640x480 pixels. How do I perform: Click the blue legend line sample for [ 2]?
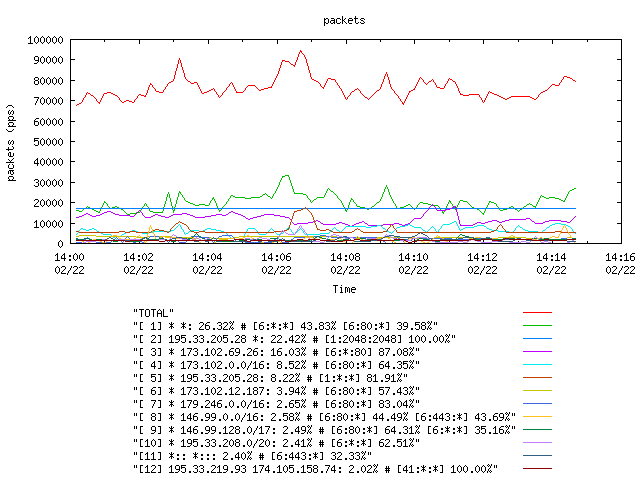click(537, 339)
